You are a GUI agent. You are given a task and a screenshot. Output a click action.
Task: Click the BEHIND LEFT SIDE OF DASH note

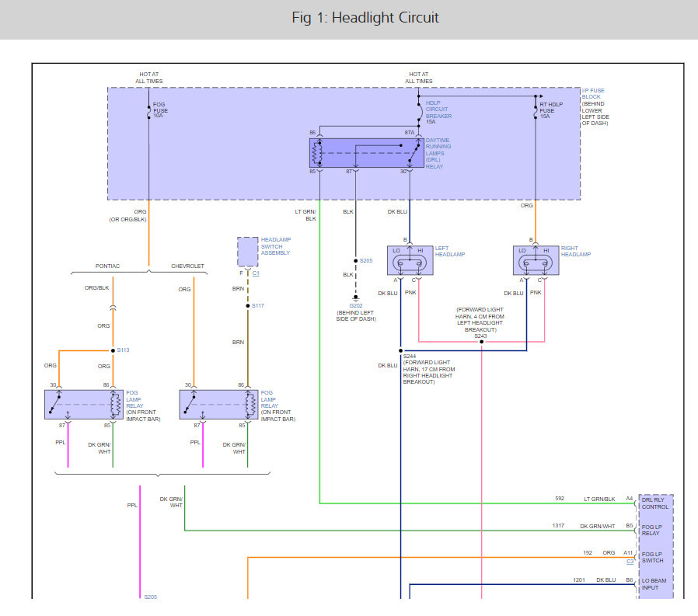tap(356, 316)
